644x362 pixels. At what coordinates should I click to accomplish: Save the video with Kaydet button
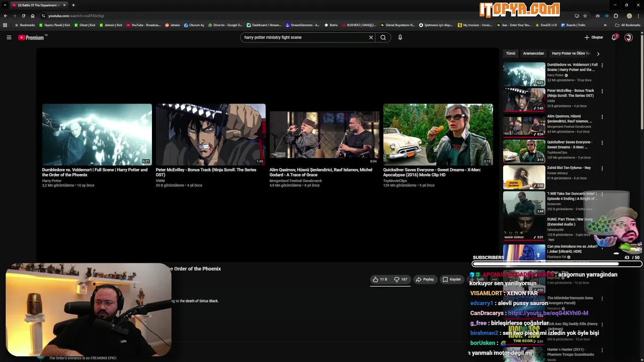[451, 279]
